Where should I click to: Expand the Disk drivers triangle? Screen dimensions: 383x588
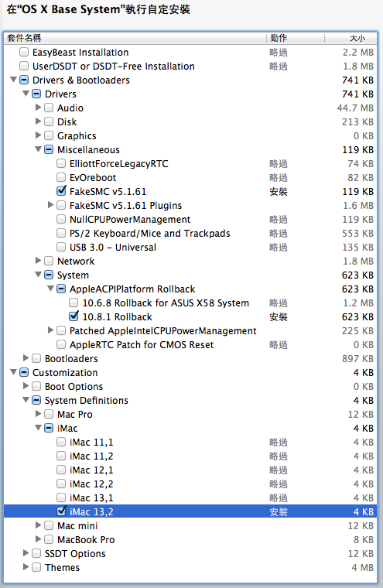click(x=38, y=121)
